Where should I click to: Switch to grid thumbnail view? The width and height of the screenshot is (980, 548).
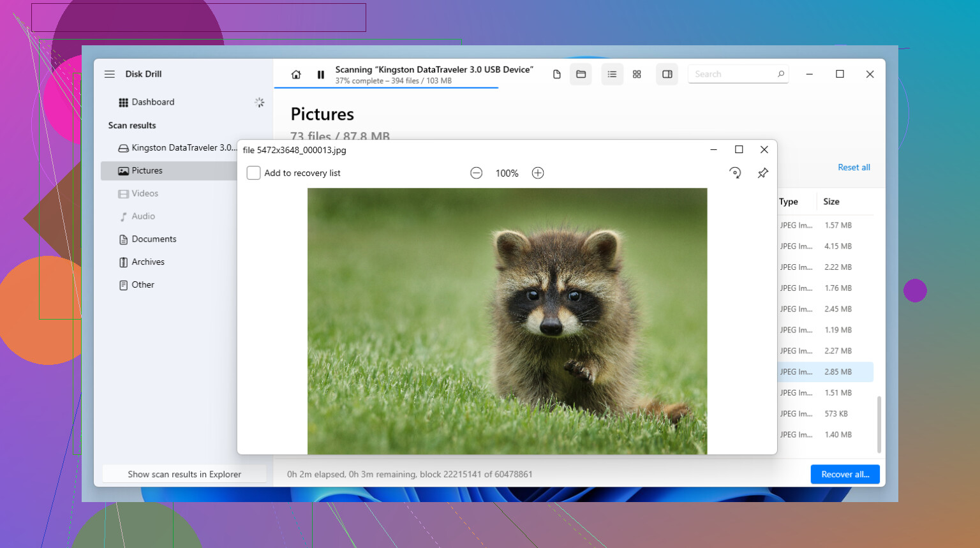pos(637,75)
